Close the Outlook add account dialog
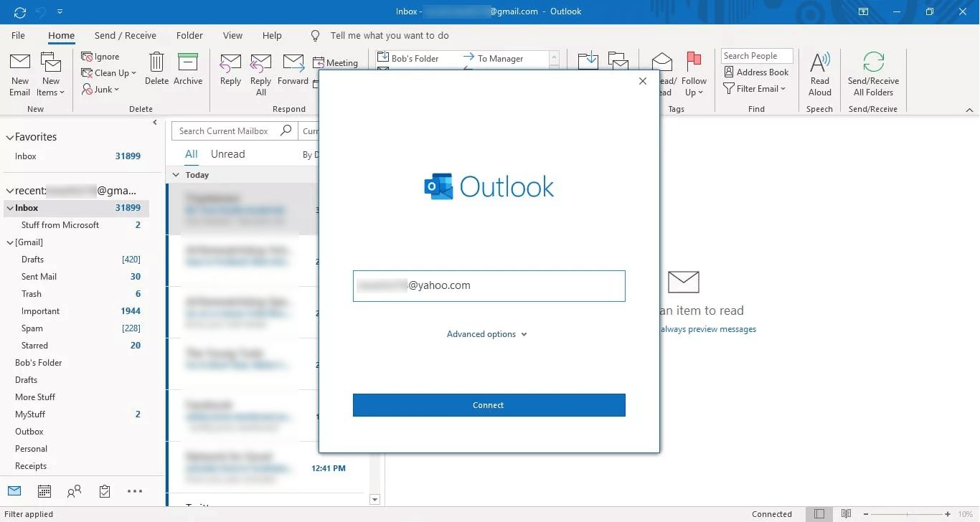The width and height of the screenshot is (980, 522). tap(643, 81)
